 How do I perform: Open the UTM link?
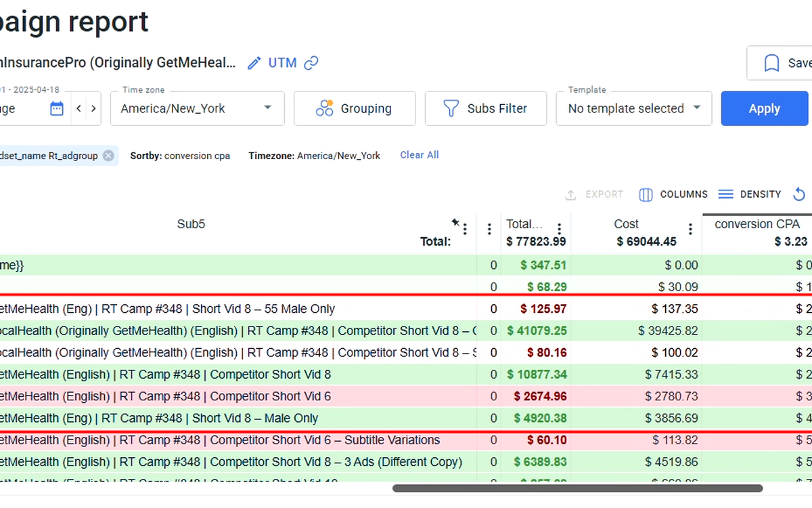(x=283, y=63)
